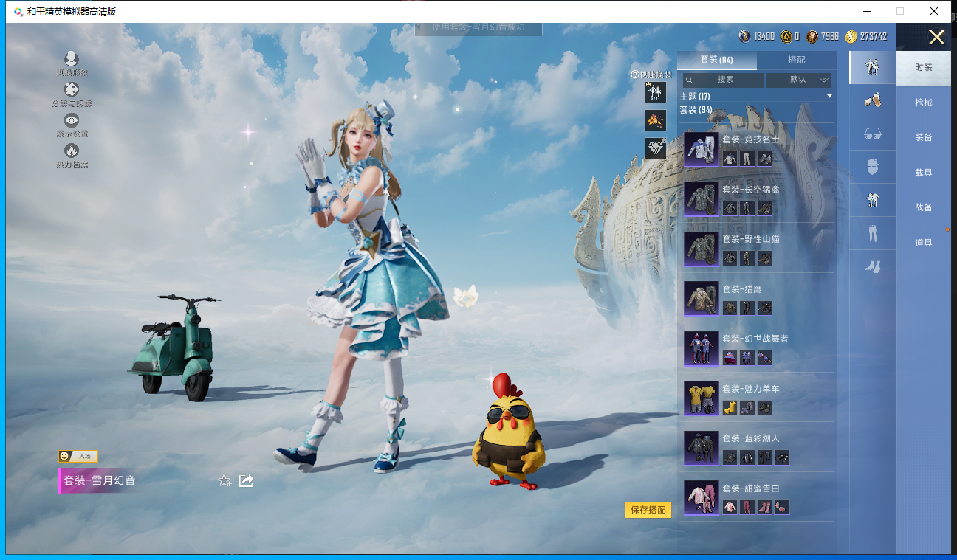This screenshot has height=560, width=957.
Task: Open the gloves category icon
Action: [x=872, y=100]
